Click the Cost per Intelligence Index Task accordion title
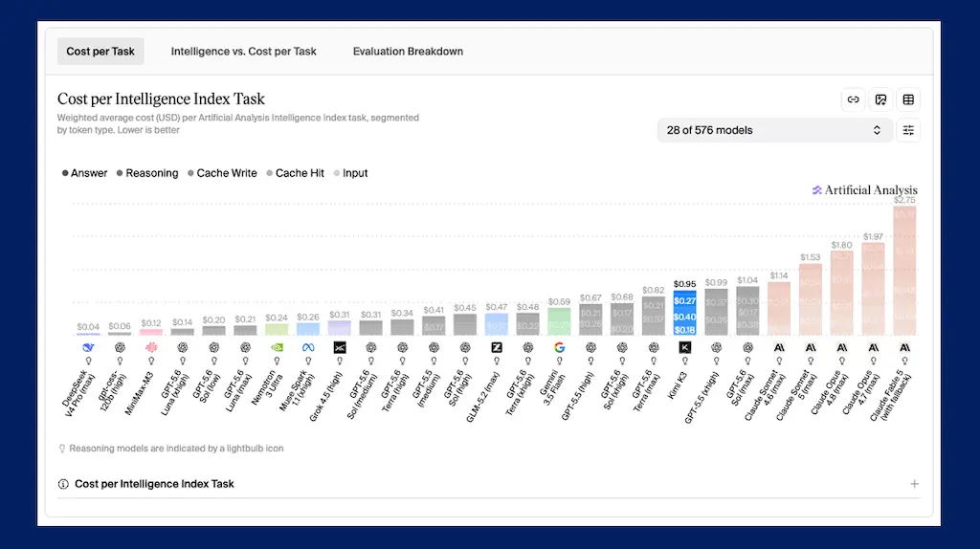The height and width of the screenshot is (549, 980). click(x=154, y=484)
